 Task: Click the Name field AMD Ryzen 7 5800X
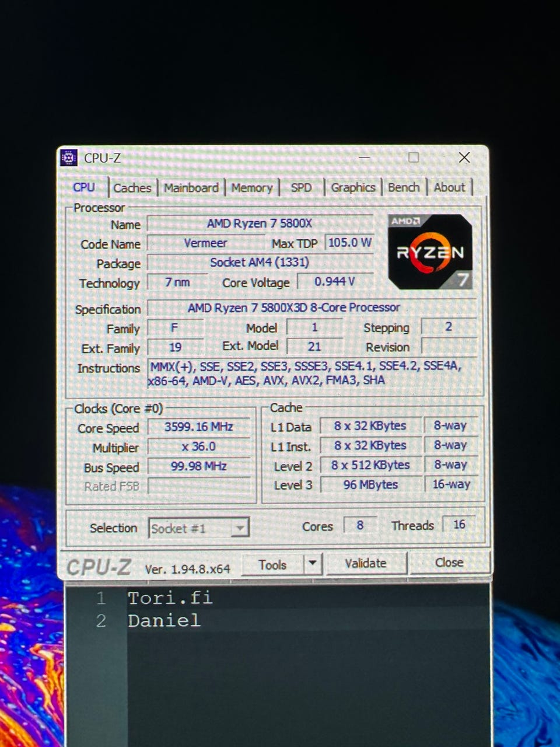coord(260,224)
